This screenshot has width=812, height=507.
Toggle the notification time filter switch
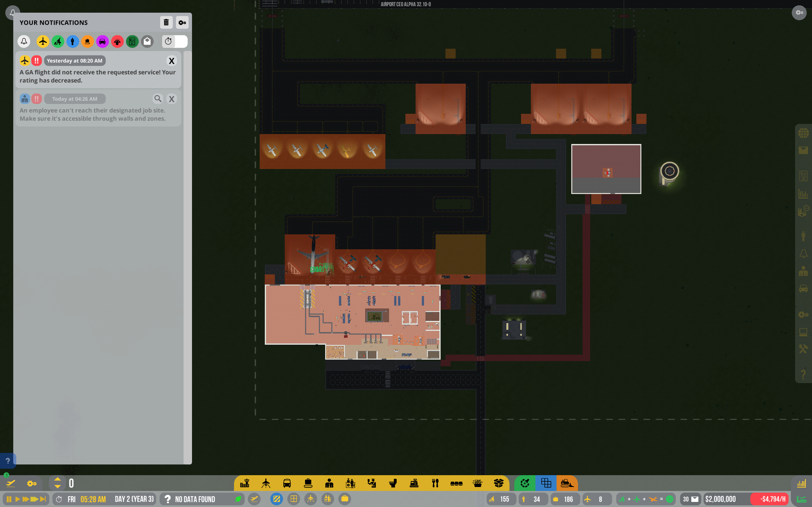pos(175,42)
